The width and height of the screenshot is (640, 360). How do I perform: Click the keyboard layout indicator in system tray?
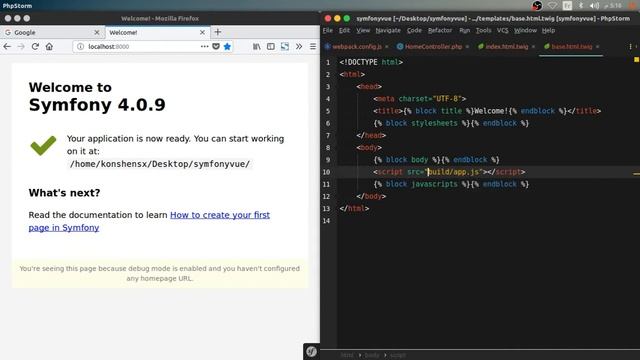point(567,5)
